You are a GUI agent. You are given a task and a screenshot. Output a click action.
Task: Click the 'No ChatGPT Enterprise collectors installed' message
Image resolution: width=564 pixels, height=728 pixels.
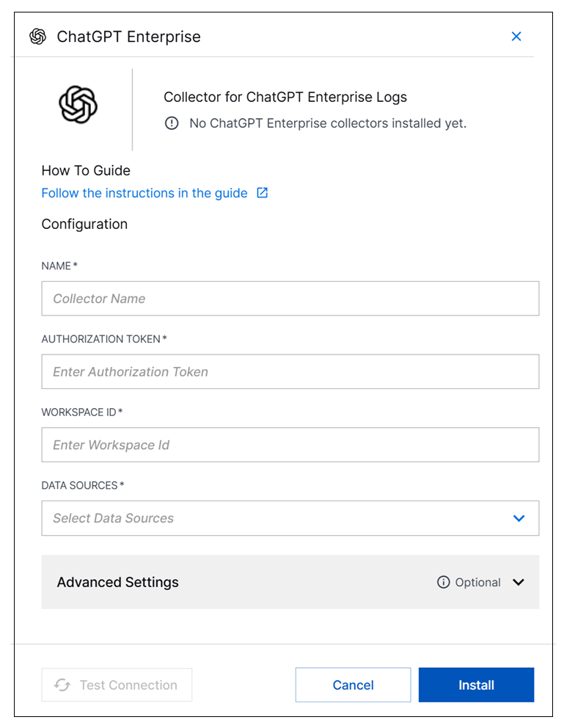click(327, 123)
